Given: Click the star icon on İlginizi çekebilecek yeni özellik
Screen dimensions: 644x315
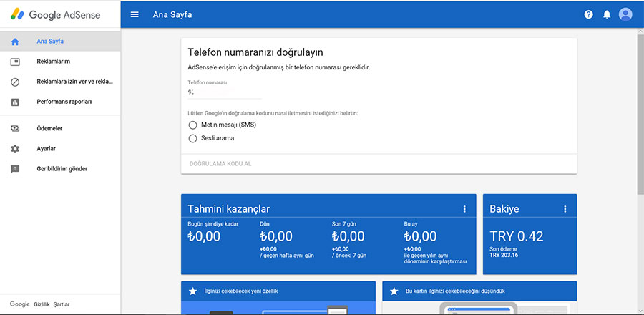Looking at the screenshot, I should 192,291.
